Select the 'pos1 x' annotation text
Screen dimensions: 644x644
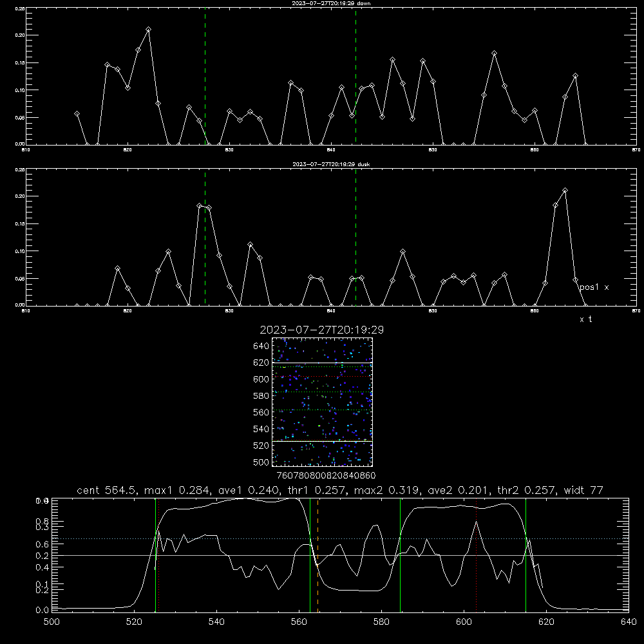594,287
